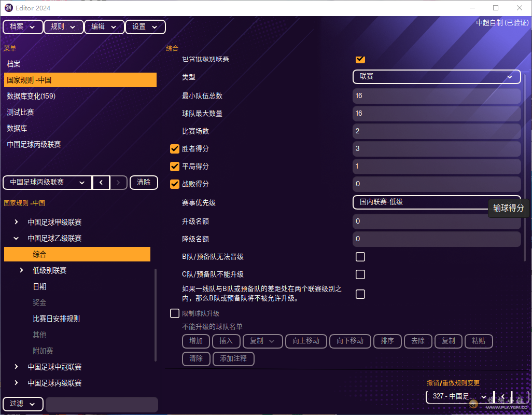Check the 限制球队升级 checkbox
Viewport: 532px width, 415px height.
click(x=174, y=313)
